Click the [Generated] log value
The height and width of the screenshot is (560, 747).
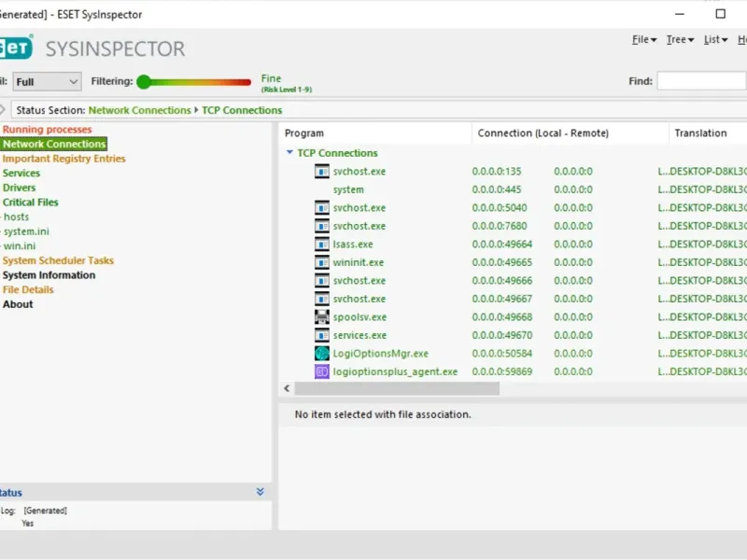[x=45, y=511]
